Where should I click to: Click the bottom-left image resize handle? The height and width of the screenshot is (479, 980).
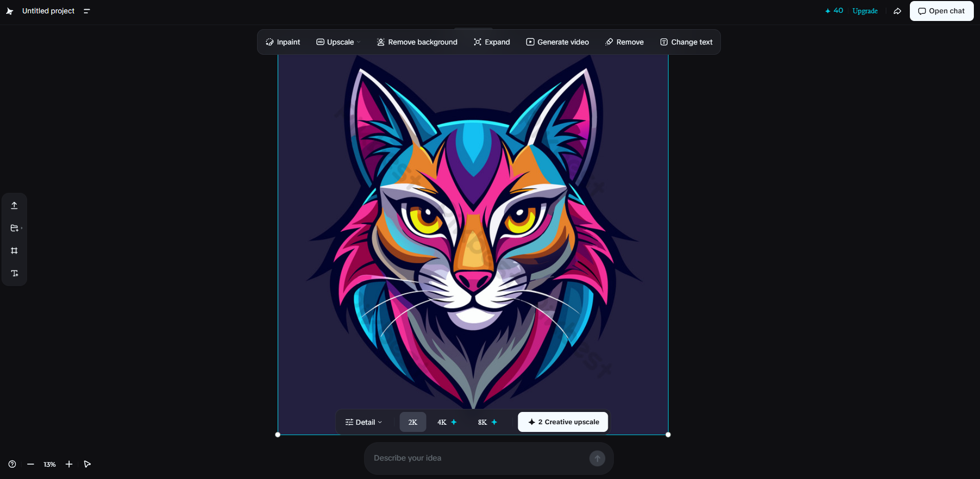278,434
